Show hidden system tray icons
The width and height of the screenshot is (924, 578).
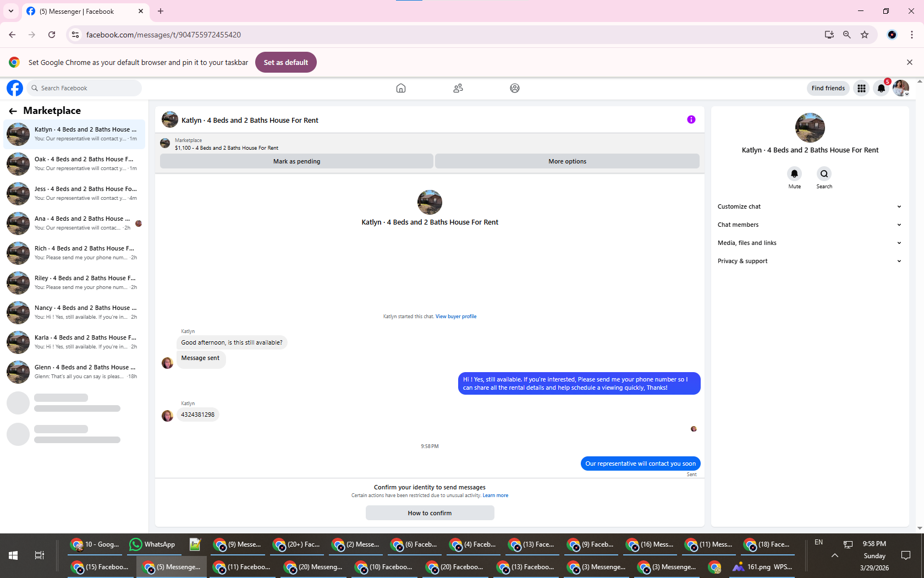pos(835,555)
